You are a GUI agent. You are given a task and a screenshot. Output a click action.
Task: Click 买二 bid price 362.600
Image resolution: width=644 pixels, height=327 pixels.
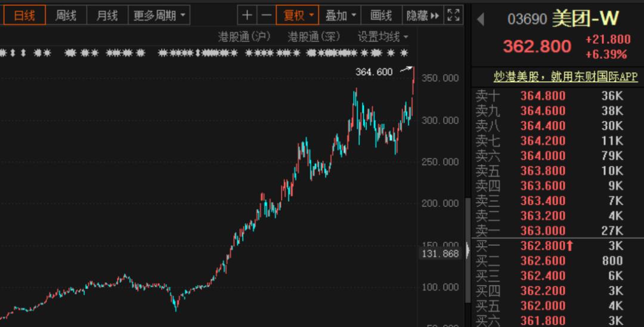point(543,260)
